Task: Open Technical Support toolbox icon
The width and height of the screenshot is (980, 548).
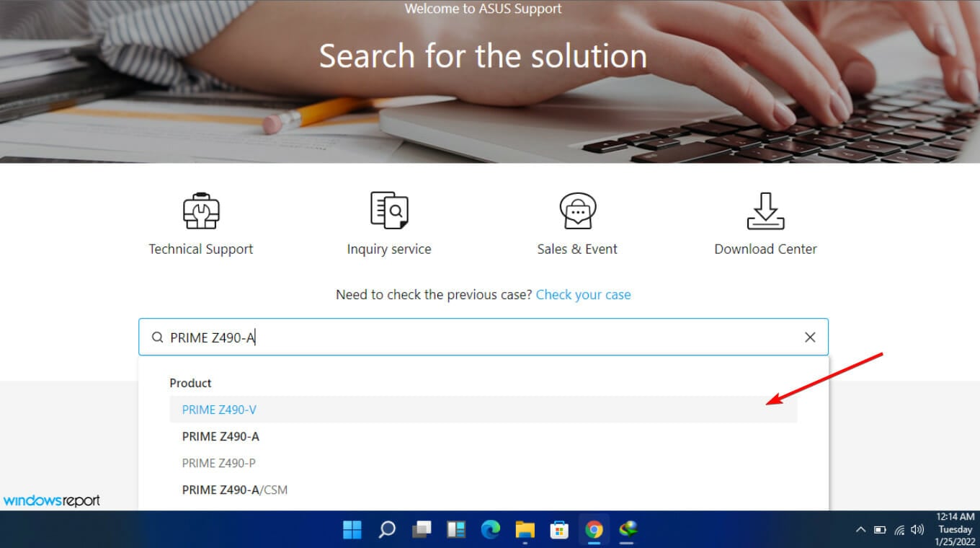Action: click(201, 211)
